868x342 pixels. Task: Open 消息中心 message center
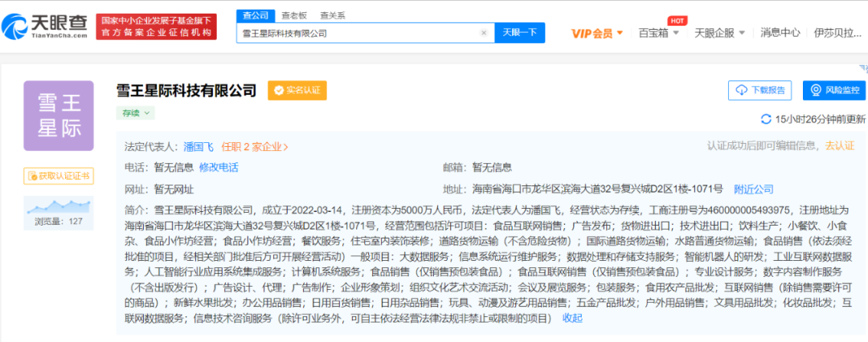[x=780, y=33]
